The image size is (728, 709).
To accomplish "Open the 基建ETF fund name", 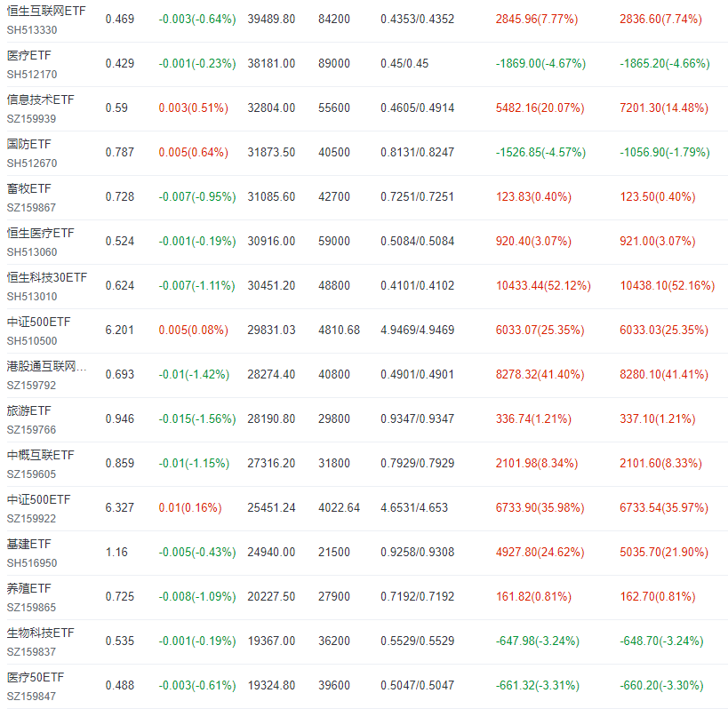I will click(28, 544).
